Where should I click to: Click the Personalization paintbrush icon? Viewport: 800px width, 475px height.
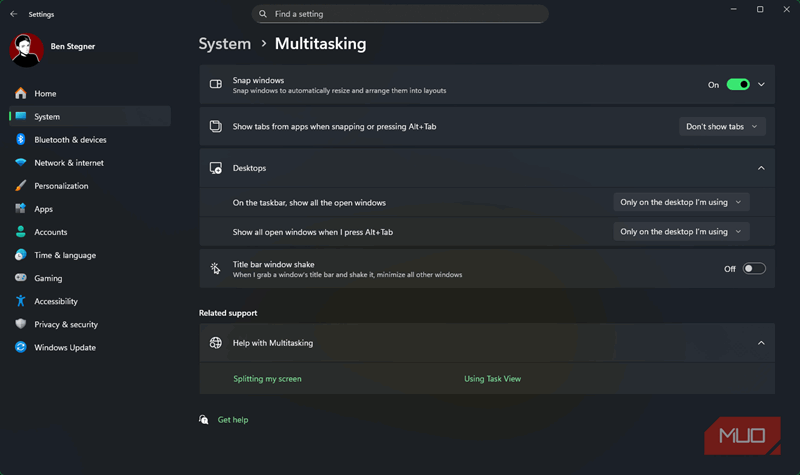(20, 186)
